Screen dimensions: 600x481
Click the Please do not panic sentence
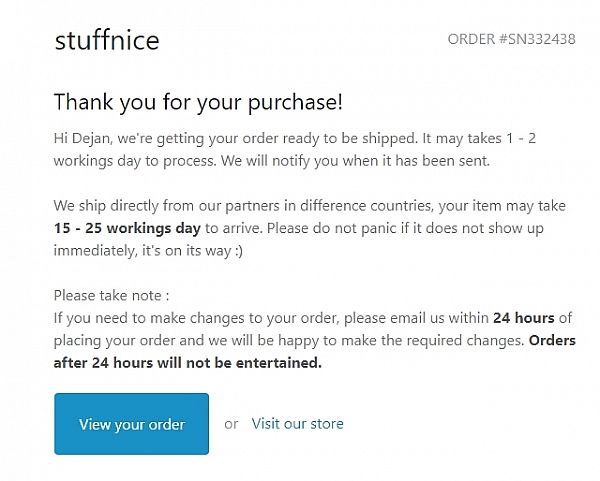point(405,228)
